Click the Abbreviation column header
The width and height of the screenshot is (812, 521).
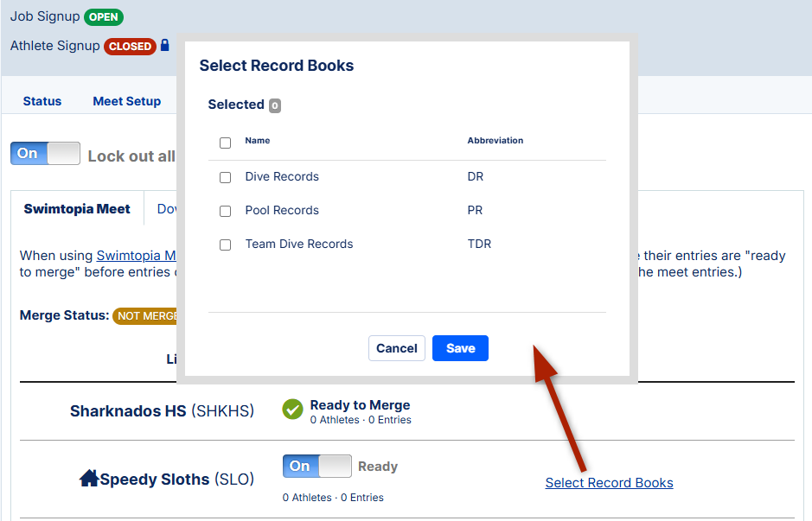(x=496, y=141)
